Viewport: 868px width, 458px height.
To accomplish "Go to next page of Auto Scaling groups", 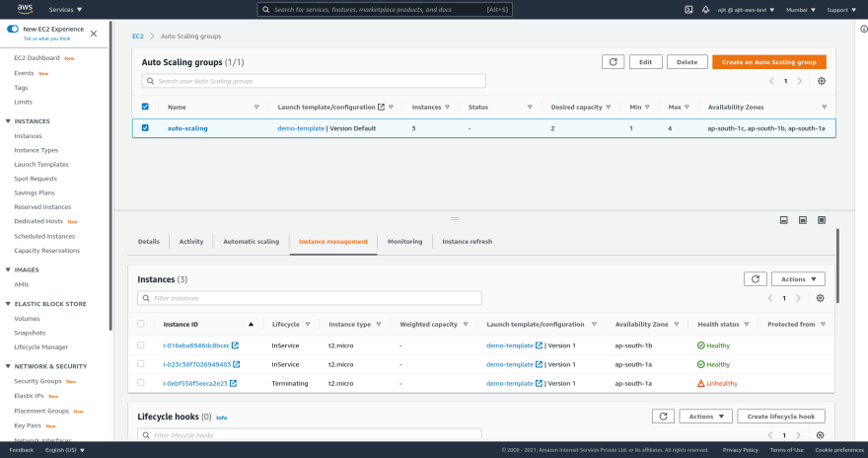I will 800,81.
